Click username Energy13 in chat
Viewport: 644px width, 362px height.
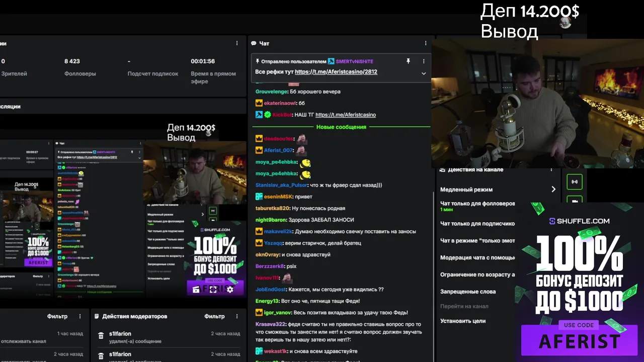[267, 301]
